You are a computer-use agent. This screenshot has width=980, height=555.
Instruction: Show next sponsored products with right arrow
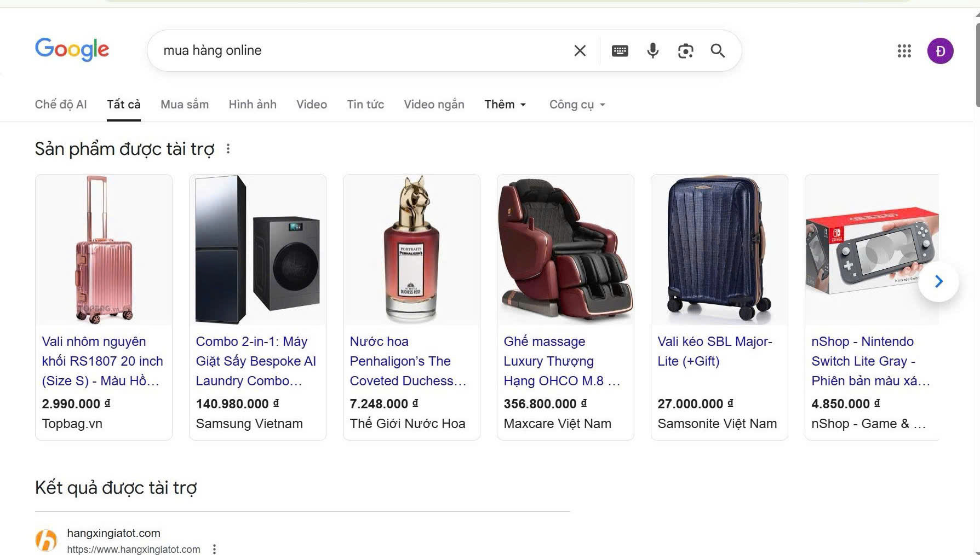pos(938,281)
